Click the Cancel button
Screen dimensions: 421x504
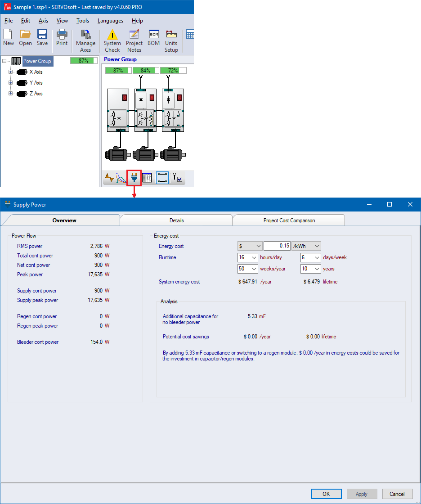point(397,494)
